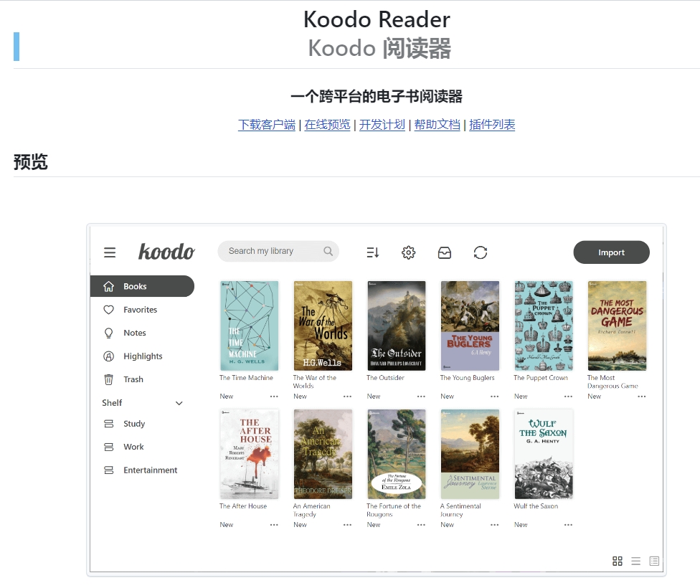Viewport: 700px width, 588px height.
Task: Switch to cover detail view icon
Action: (x=654, y=561)
